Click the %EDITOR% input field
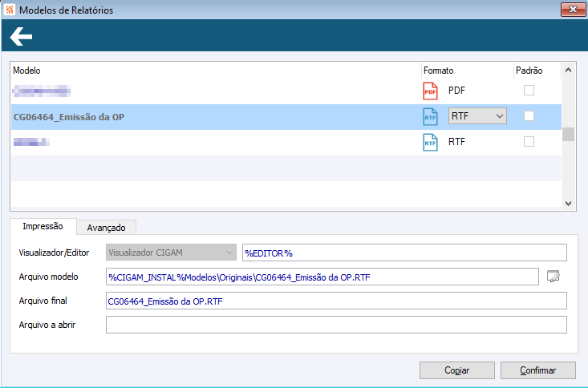Image resolution: width=588 pixels, height=388 pixels. (404, 253)
